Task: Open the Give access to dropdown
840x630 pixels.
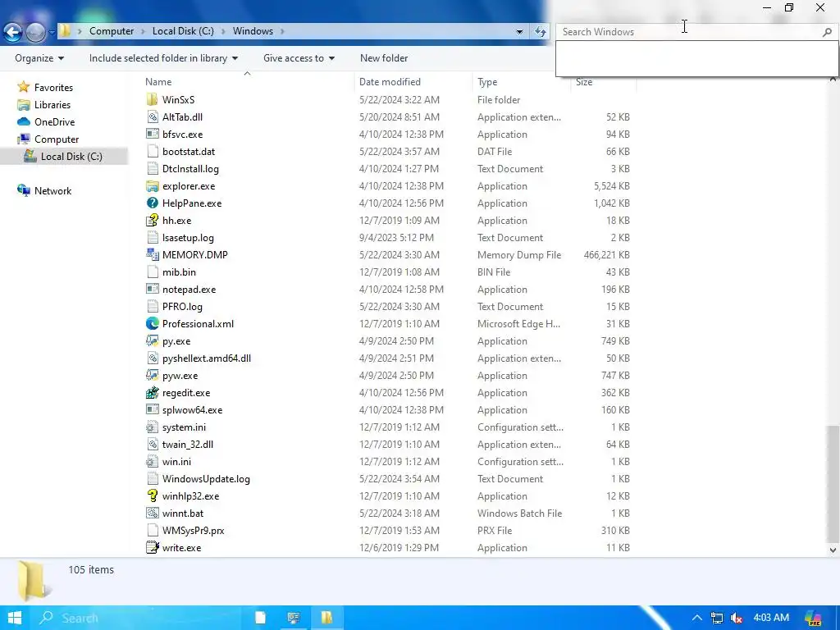Action: pos(299,58)
